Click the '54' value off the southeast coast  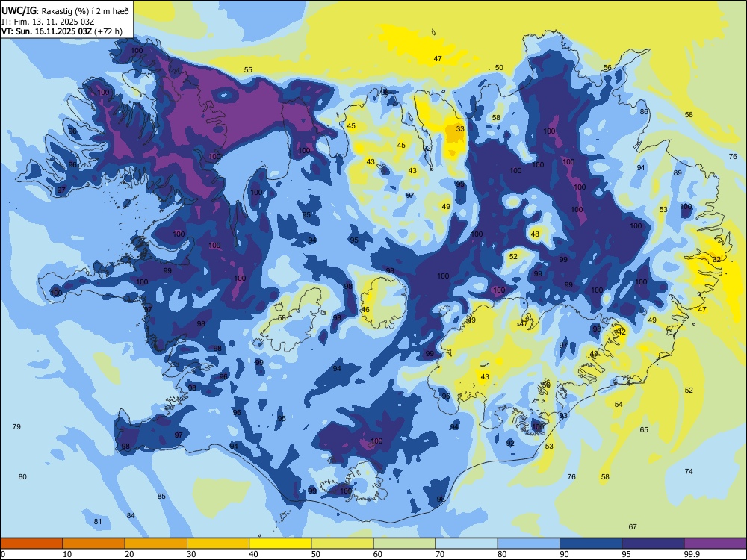click(x=619, y=404)
